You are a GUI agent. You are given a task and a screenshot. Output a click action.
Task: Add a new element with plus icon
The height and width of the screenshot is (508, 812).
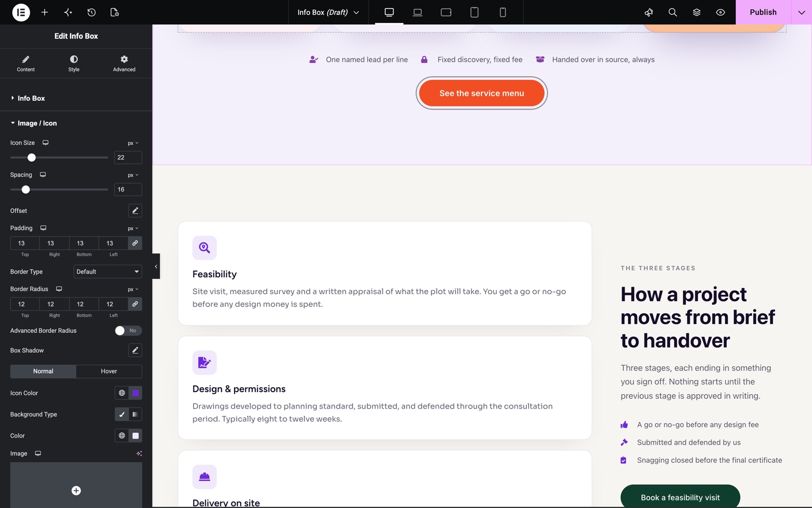(45, 12)
